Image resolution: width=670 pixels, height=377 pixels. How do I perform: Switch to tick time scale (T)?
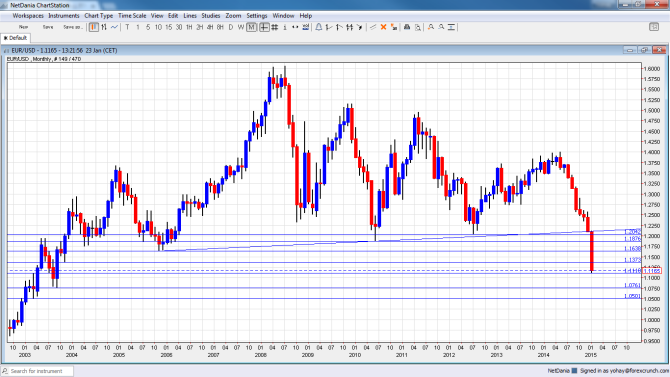point(127,27)
